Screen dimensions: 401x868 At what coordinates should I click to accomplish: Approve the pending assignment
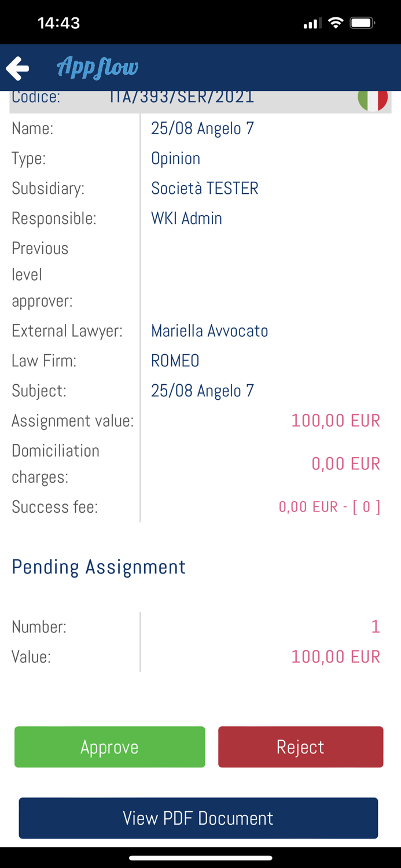click(109, 746)
